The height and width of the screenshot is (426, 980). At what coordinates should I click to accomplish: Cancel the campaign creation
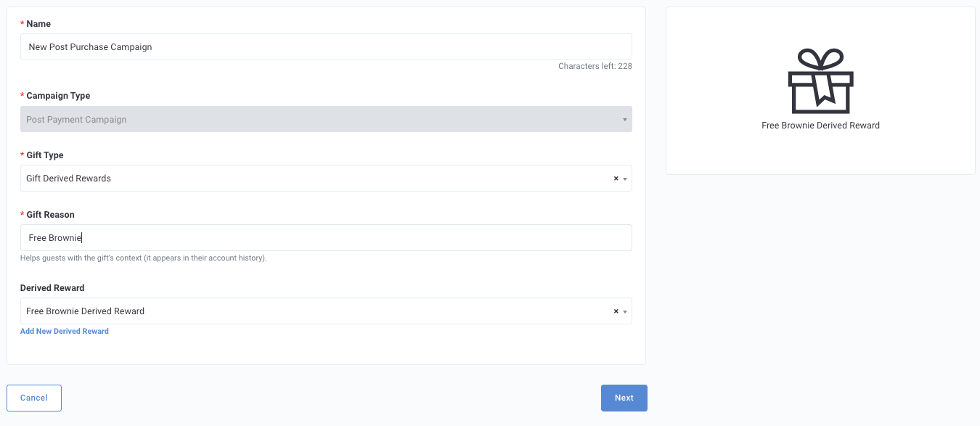[34, 398]
